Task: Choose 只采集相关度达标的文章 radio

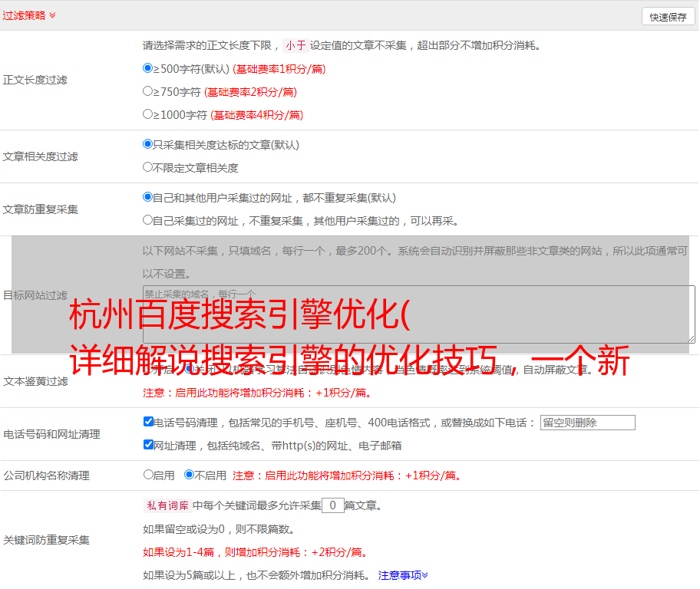Action: [x=147, y=143]
